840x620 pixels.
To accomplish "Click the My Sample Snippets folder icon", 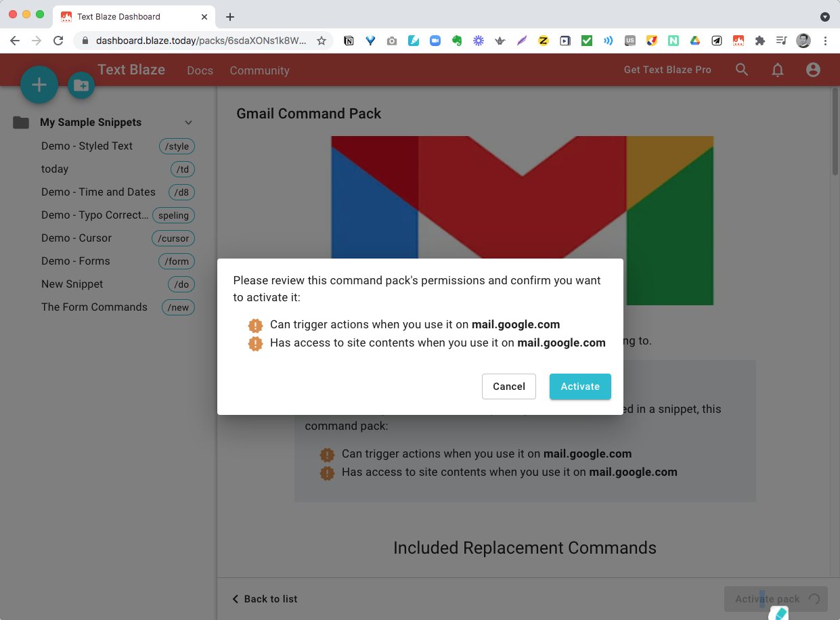I will coord(21,123).
